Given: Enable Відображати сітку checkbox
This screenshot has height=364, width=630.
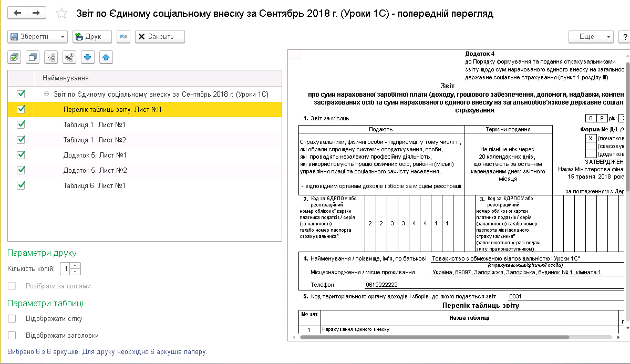Looking at the screenshot, I should pos(12,319).
